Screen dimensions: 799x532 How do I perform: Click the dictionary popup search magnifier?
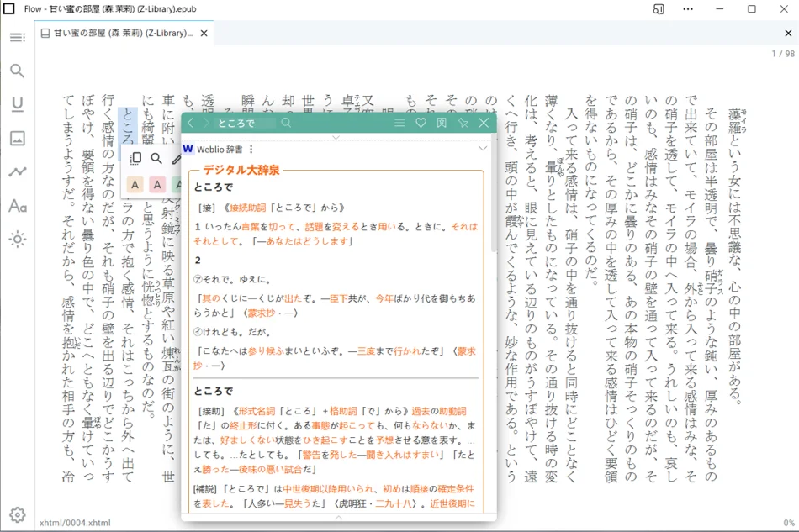286,123
